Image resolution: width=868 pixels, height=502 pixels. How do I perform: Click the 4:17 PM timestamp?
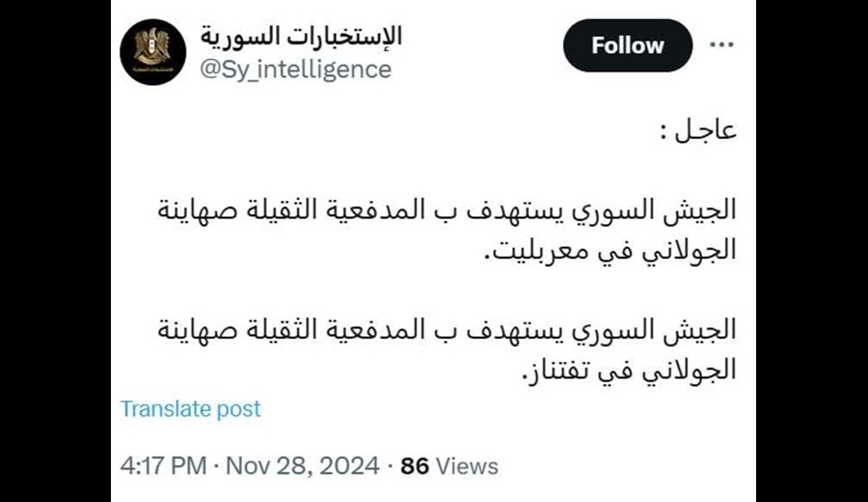(x=163, y=466)
